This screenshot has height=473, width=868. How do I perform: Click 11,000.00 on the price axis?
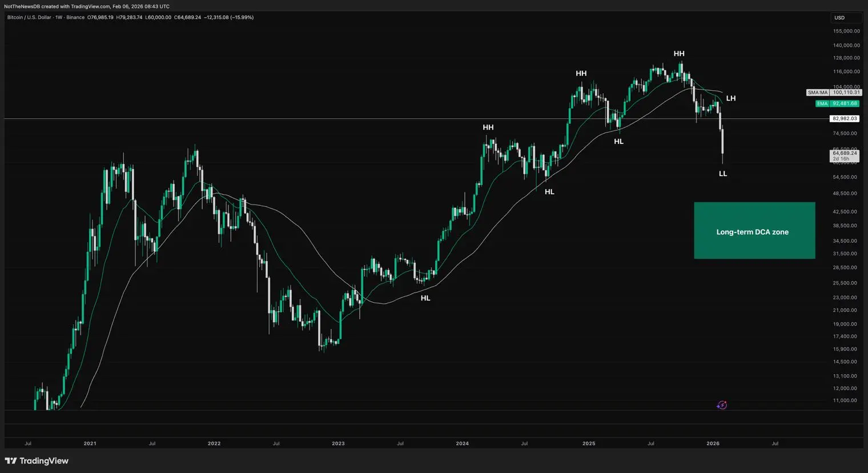pos(845,400)
